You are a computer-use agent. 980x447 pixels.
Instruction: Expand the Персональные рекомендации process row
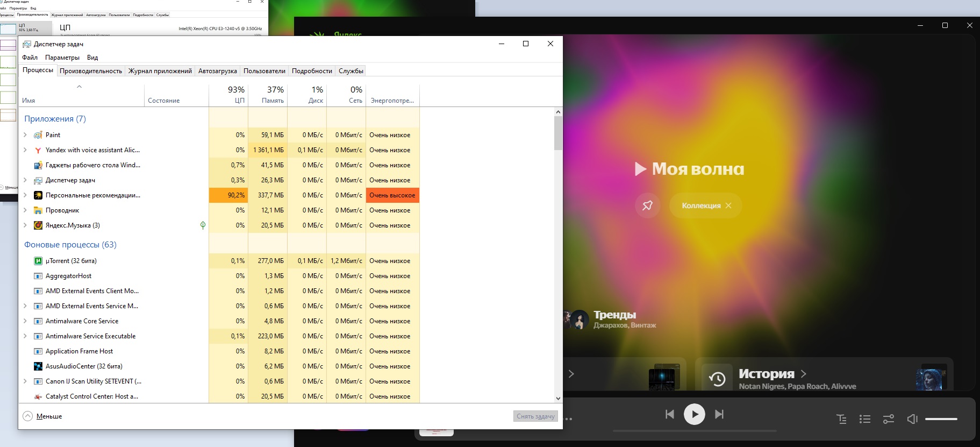click(25, 195)
